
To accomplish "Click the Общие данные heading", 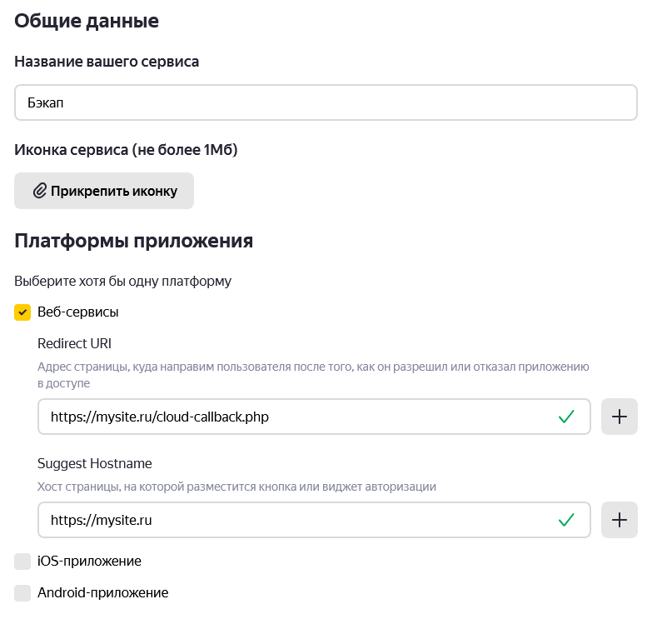I will tap(87, 21).
